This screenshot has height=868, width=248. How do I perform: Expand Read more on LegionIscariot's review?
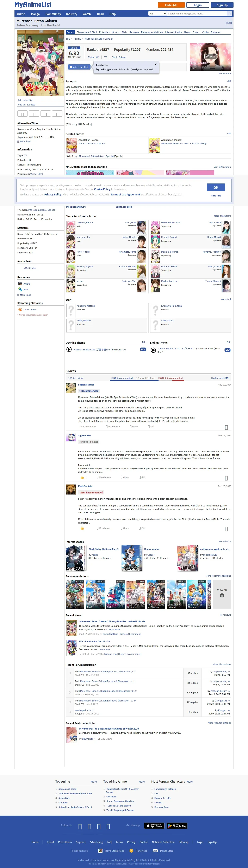[113, 427]
